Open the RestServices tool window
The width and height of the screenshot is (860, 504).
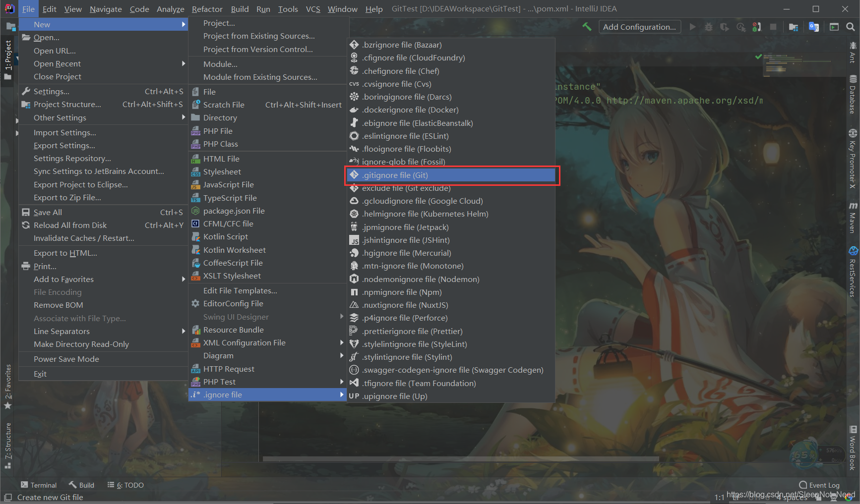(853, 272)
